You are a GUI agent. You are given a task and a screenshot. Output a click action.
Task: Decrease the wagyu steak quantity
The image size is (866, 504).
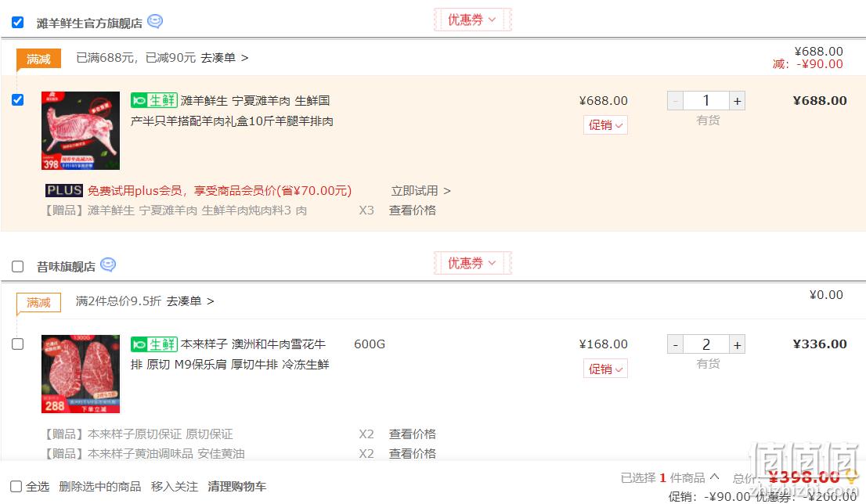(x=676, y=344)
